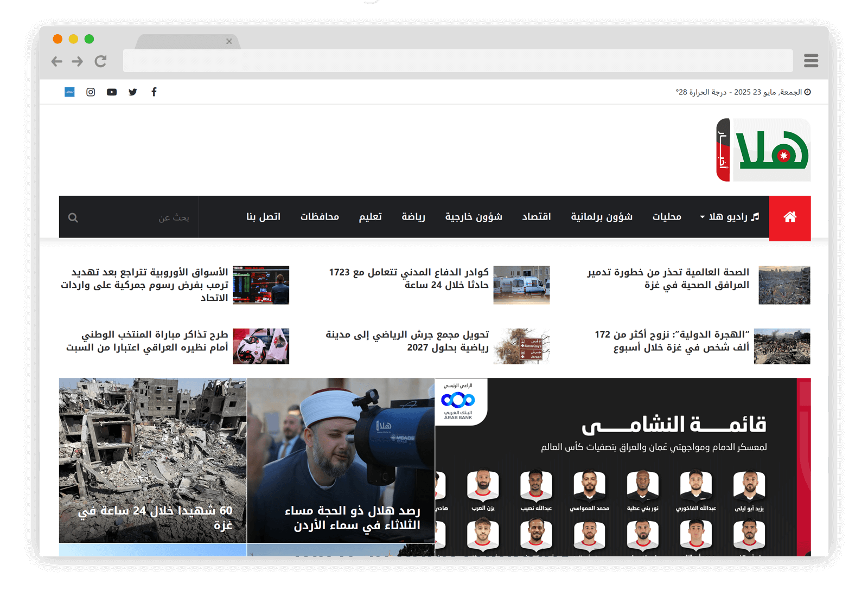Viewport: 868px width, 597px height.
Task: Expand the راديو هلا dropdown menu
Action: tap(729, 217)
